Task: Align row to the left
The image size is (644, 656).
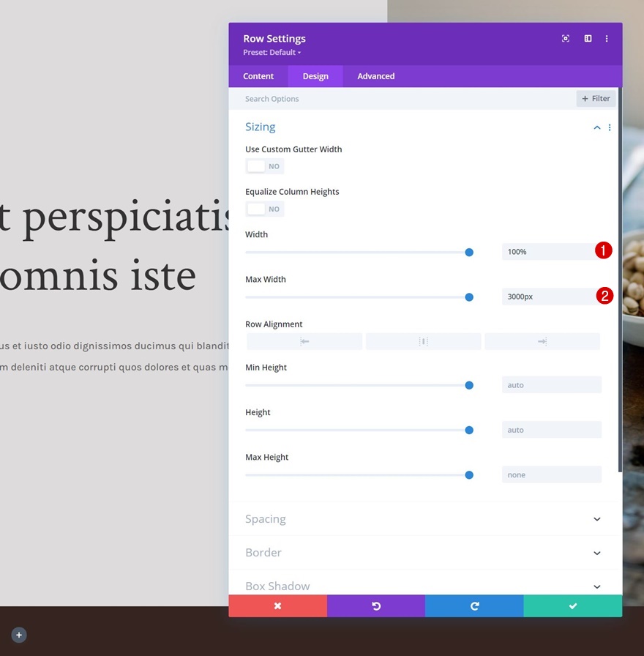Action: point(304,341)
